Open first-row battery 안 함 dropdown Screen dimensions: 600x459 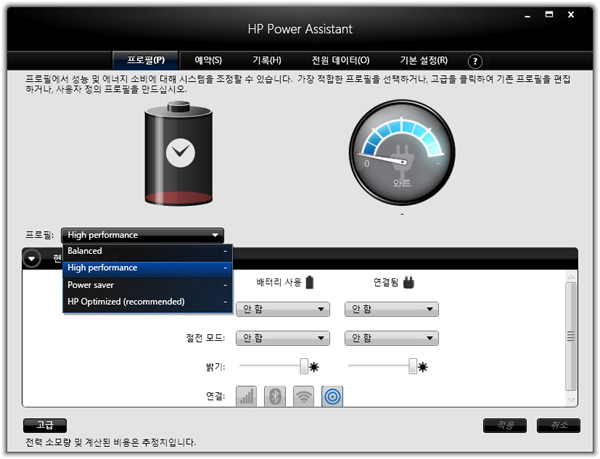[283, 309]
